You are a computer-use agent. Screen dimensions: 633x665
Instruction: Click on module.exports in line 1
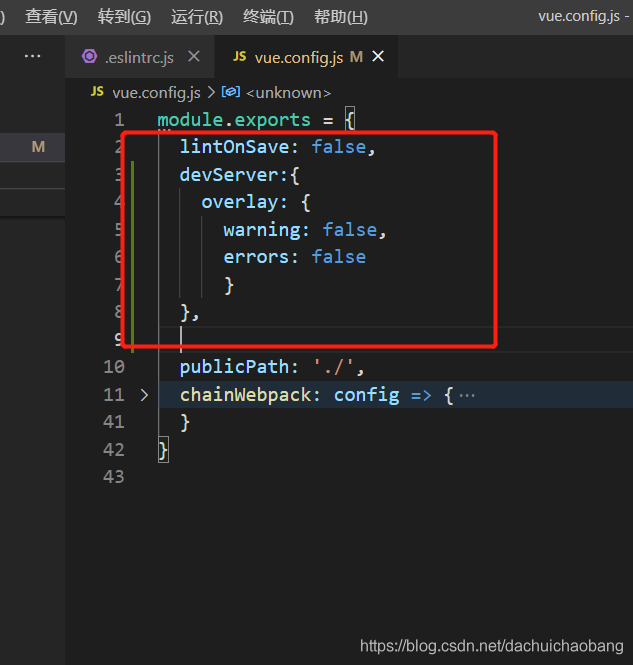tap(234, 120)
